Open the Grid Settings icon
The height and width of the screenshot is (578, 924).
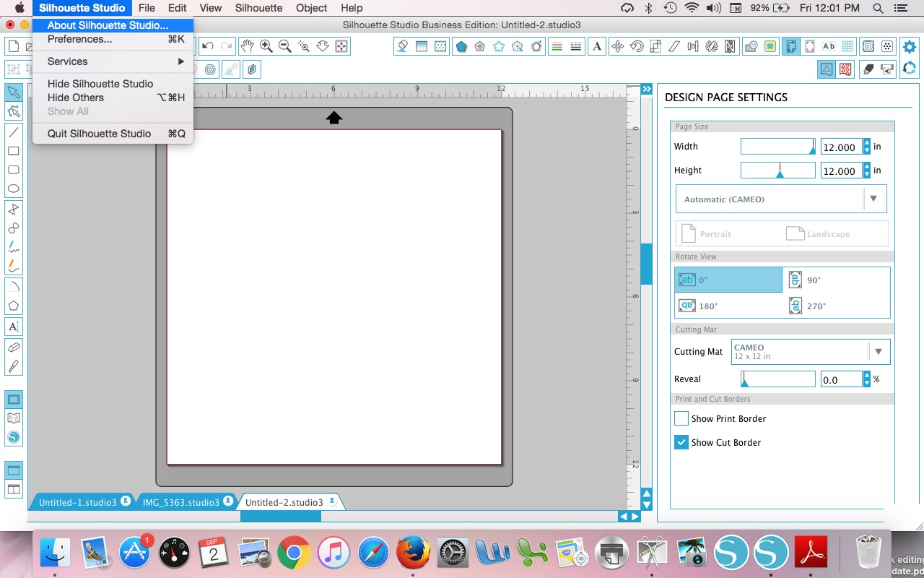coord(847,47)
